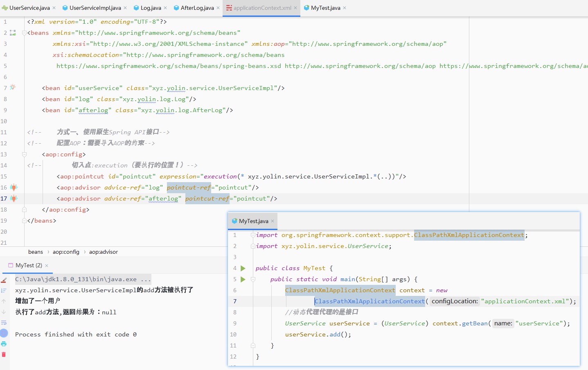
Task: Click the pointcut-ref attribute on line 16
Action: [189, 187]
